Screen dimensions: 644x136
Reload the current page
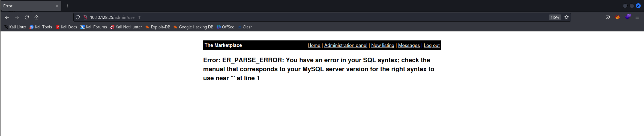pos(27,17)
